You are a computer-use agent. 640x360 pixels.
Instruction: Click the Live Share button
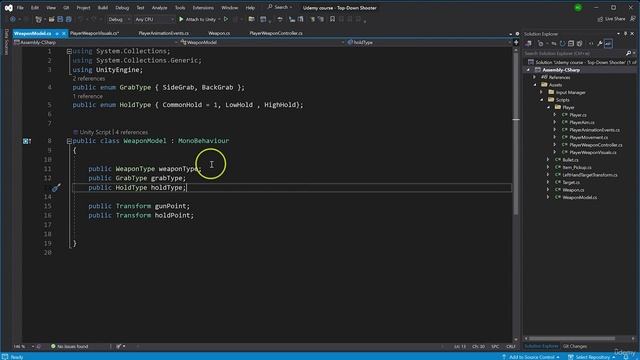611,19
